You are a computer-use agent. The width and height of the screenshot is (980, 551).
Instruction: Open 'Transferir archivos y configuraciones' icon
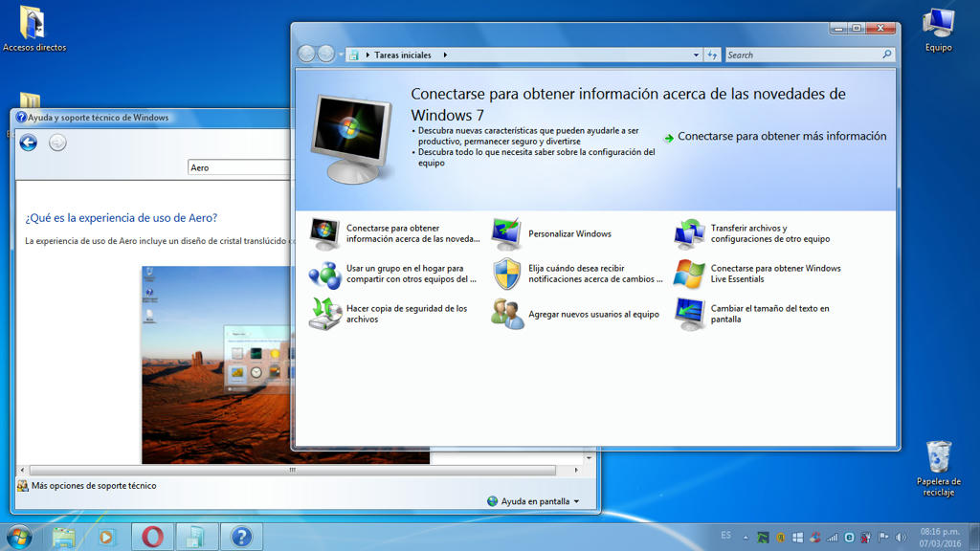pyautogui.click(x=689, y=233)
